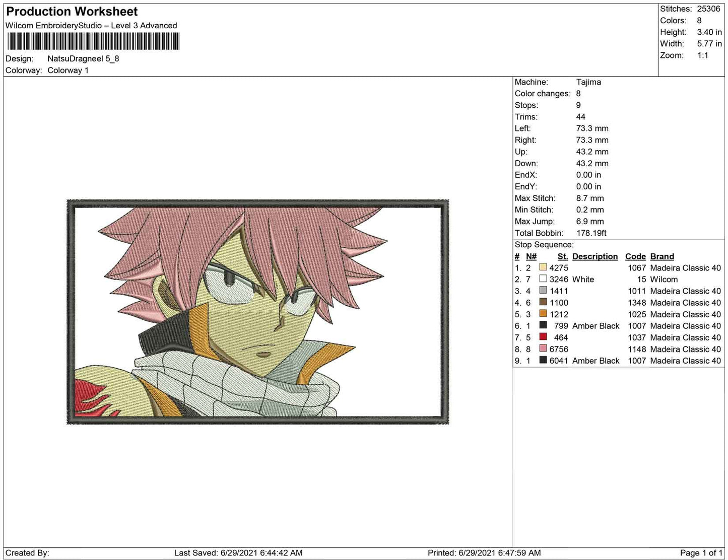Select the black swatch beside stitch count 799
The width and height of the screenshot is (728, 560).
click(543, 325)
